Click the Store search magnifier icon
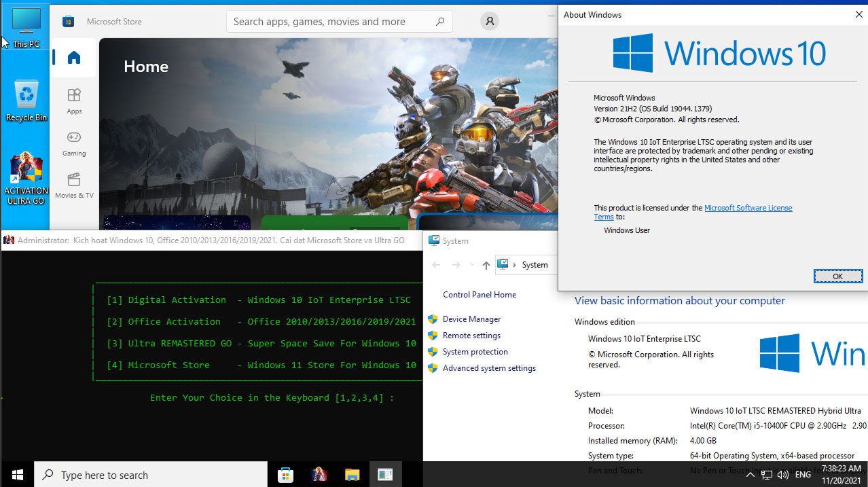This screenshot has height=487, width=868. point(441,22)
